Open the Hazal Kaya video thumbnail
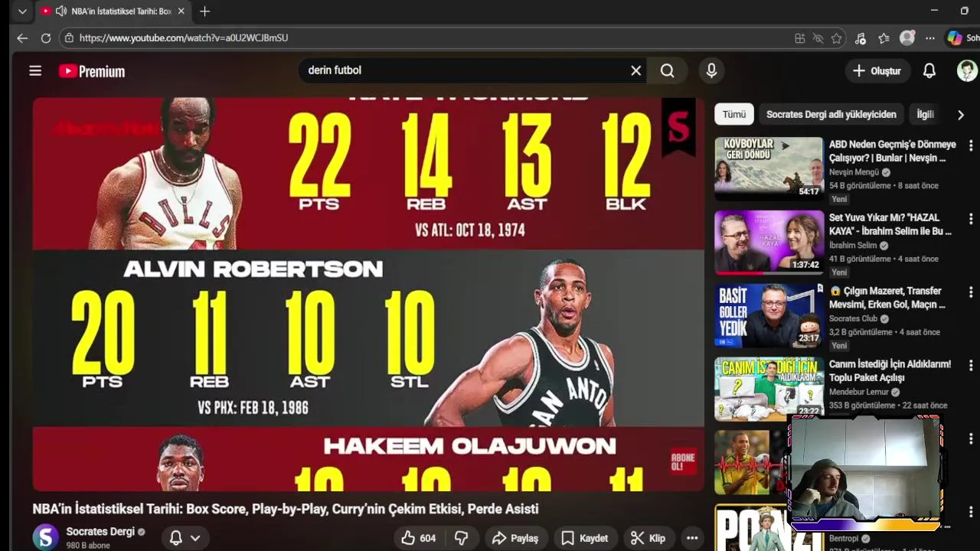The height and width of the screenshot is (551, 980). coord(769,242)
